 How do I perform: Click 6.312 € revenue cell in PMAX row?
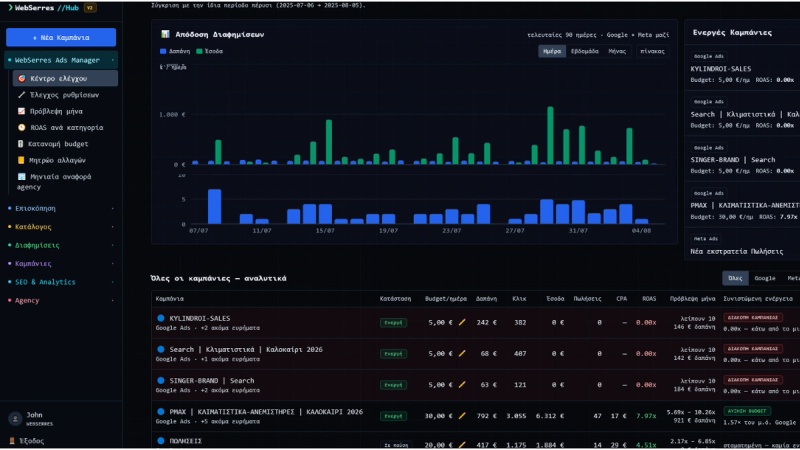point(549,416)
